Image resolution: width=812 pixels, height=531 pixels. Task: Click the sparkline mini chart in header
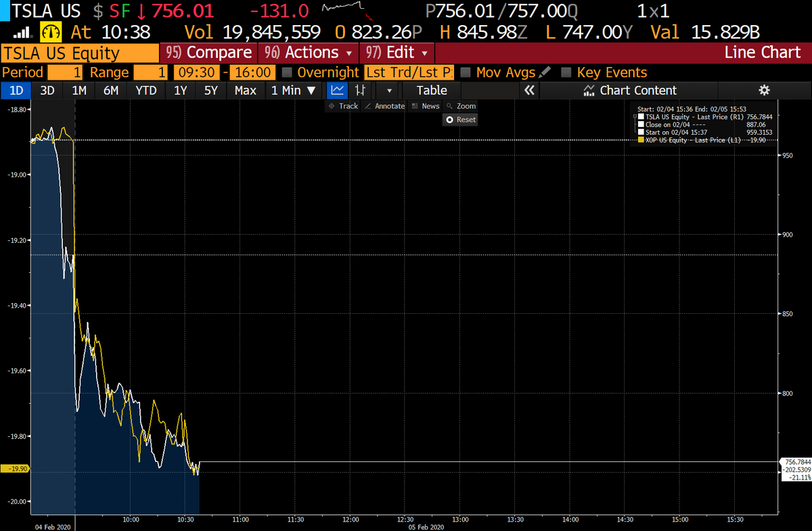[x=349, y=11]
